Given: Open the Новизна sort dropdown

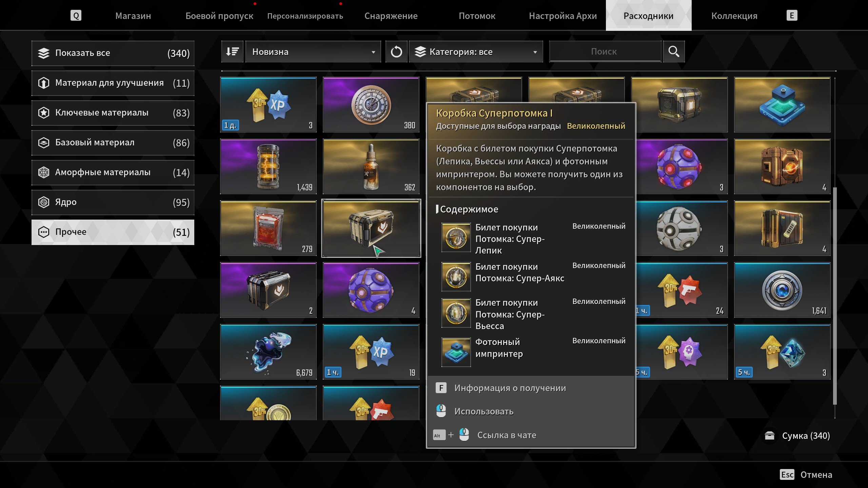Looking at the screenshot, I should [x=313, y=52].
